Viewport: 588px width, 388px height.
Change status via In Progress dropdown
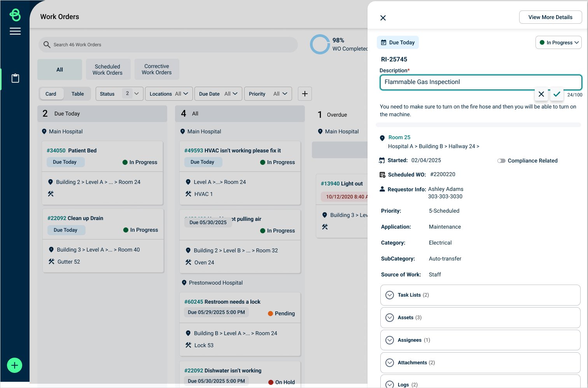coord(558,42)
